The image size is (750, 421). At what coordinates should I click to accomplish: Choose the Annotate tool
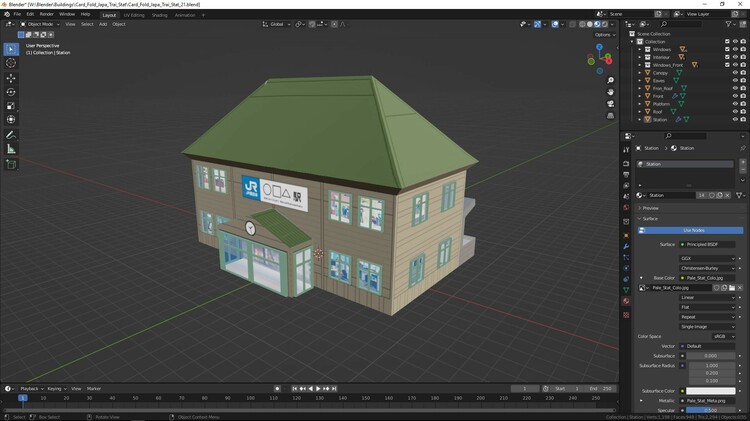11,134
